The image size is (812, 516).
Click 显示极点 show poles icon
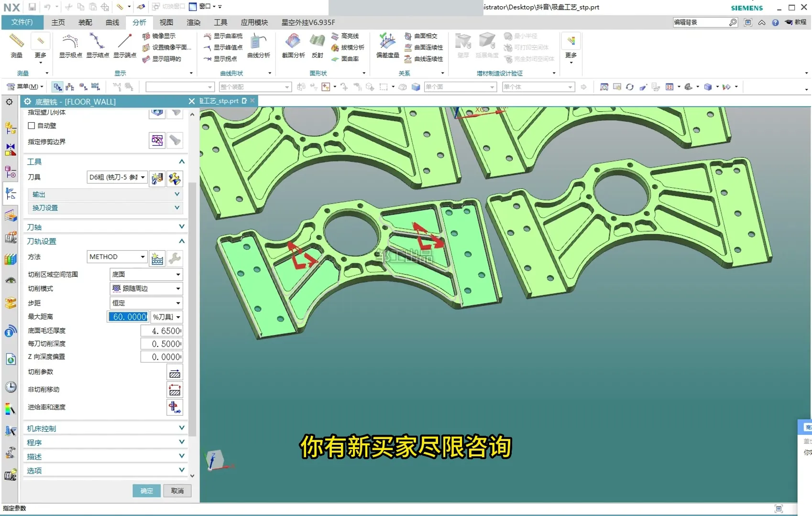pos(70,45)
